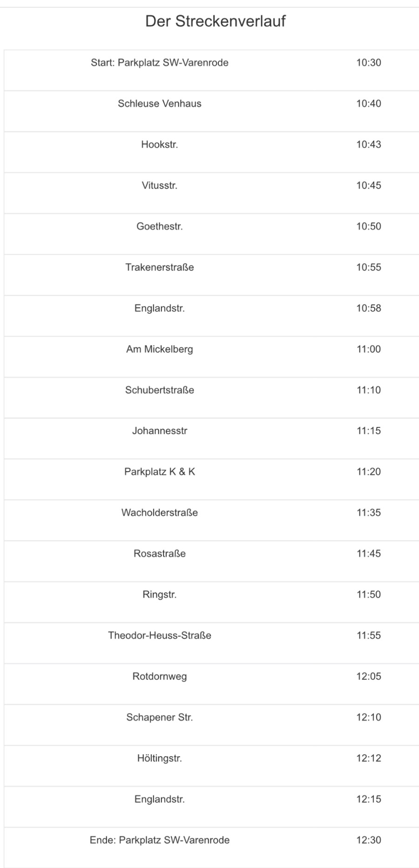Screen dimensions: 419x868
Task: Select the Ende: Parkplatz SW-Varenrode stop
Action: [x=159, y=841]
